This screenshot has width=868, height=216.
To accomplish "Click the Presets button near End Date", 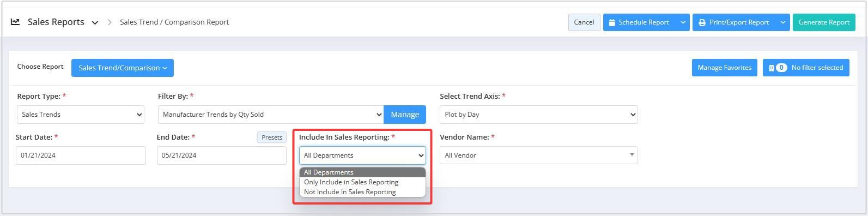I will click(272, 137).
